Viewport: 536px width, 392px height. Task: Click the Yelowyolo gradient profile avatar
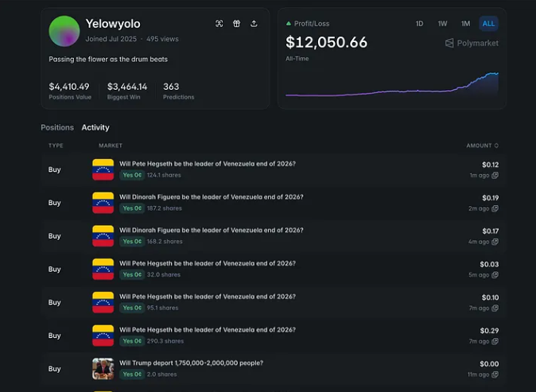(64, 31)
